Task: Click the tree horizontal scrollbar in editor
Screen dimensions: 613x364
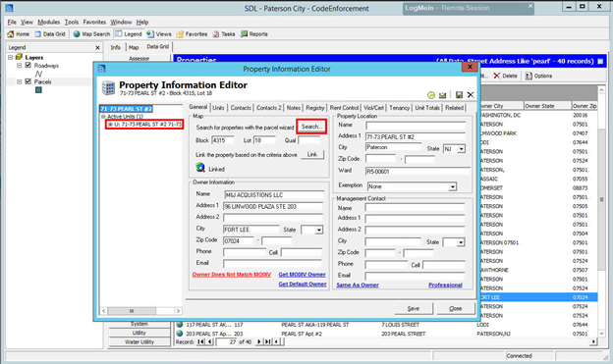Action: pyautogui.click(x=140, y=311)
